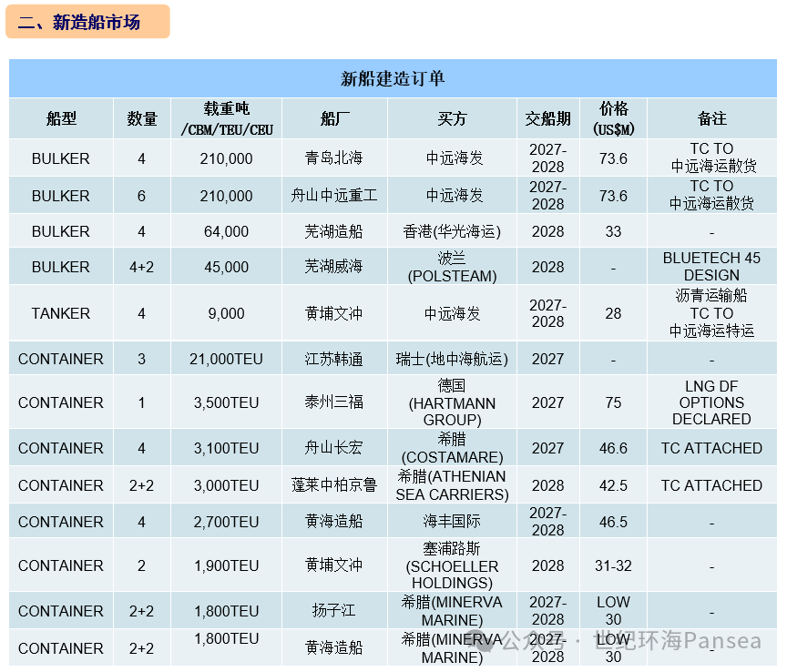The width and height of the screenshot is (787, 672).
Task: Click buyer cell 香港(华光海运)
Action: point(452,231)
